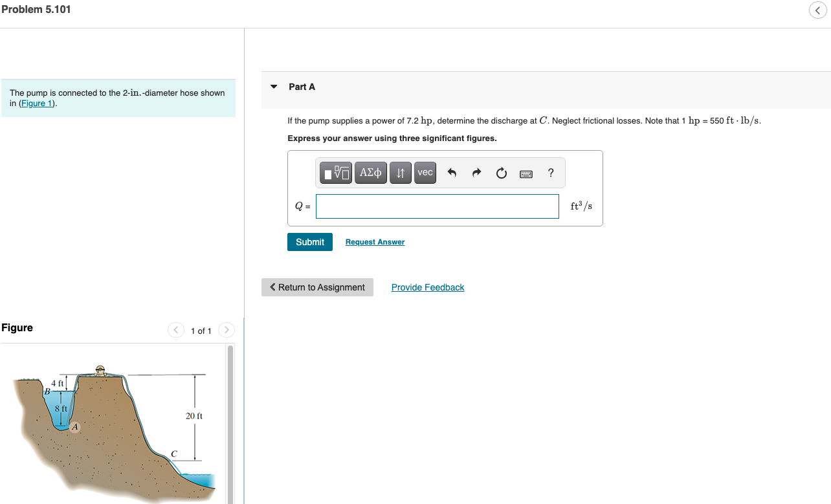Image resolution: width=831 pixels, height=504 pixels.
Task: Open help question mark icon
Action: click(x=550, y=173)
